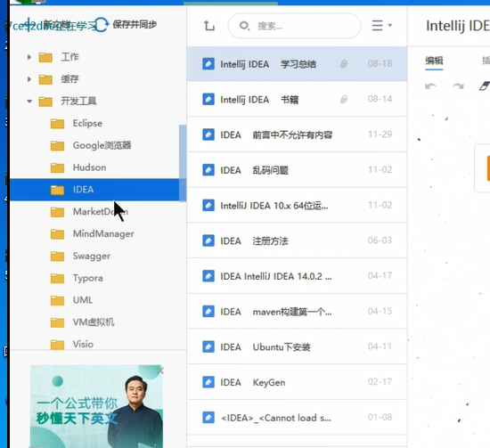Collapse the 开发工具 folder
Viewport: 490px width, 448px height.
tap(29, 102)
